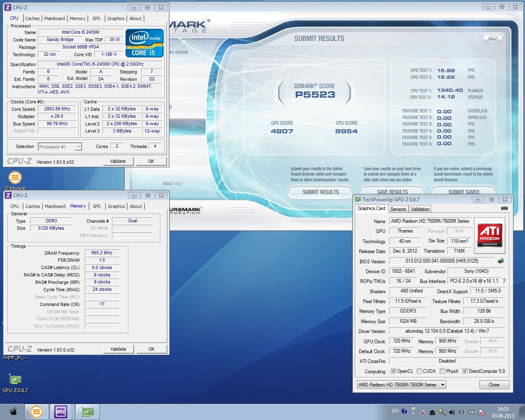
Task: Click the Subvendor value Sony (104D)
Action: pyautogui.click(x=476, y=271)
